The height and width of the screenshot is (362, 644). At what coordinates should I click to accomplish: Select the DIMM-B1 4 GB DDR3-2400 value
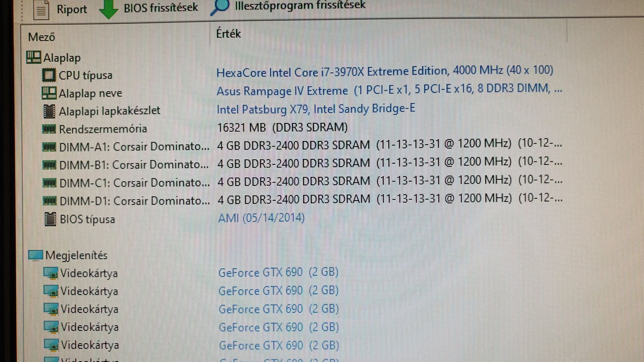point(390,163)
